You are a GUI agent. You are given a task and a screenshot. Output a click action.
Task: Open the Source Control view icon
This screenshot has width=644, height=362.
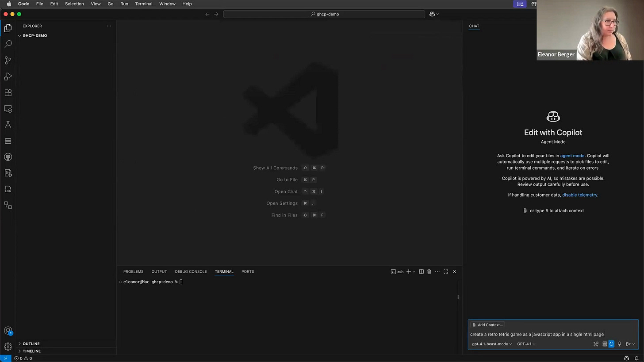tap(8, 60)
